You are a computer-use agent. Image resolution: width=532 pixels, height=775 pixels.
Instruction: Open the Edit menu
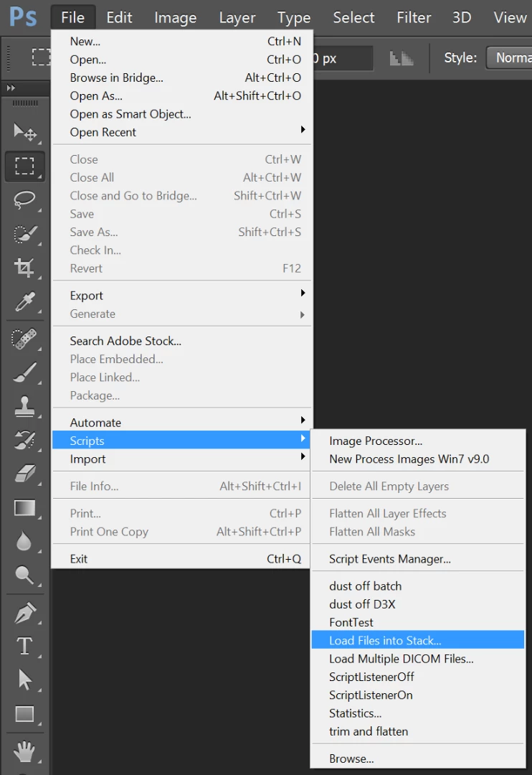coord(119,17)
